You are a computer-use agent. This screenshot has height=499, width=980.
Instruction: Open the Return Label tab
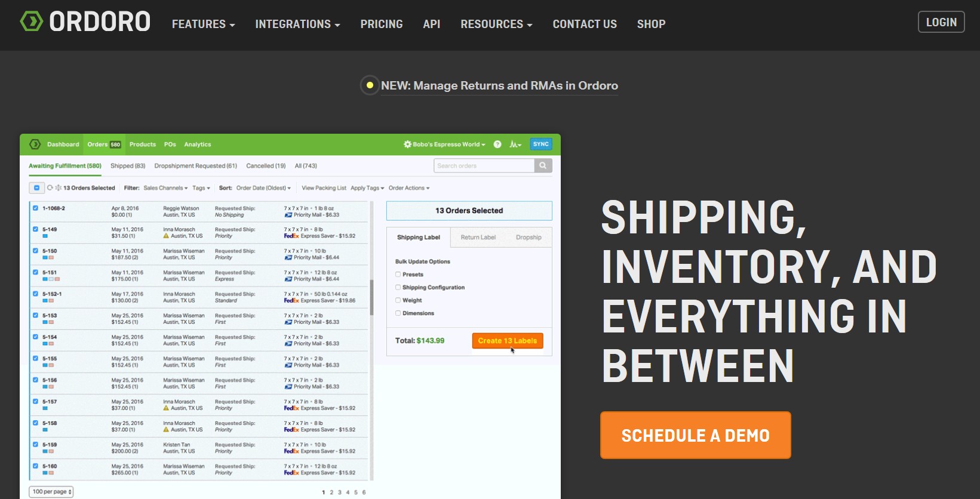coord(478,238)
